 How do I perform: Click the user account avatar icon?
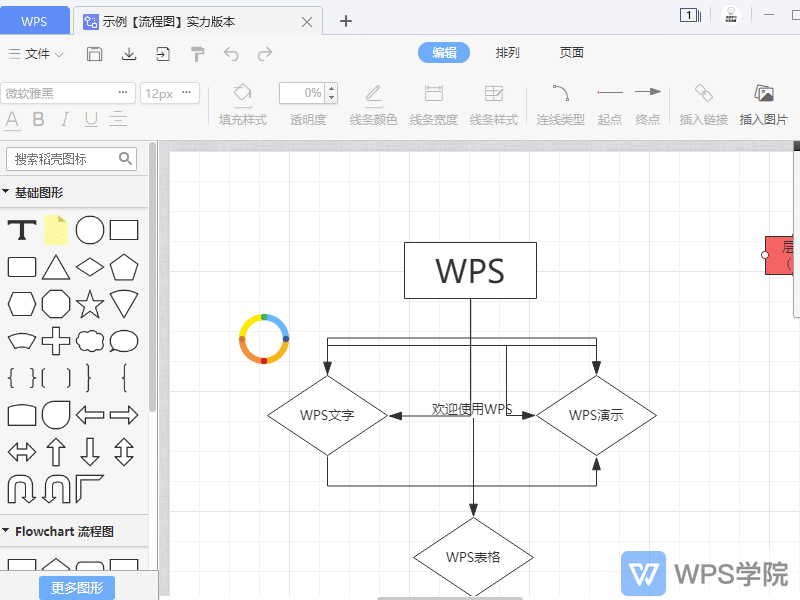(x=731, y=15)
